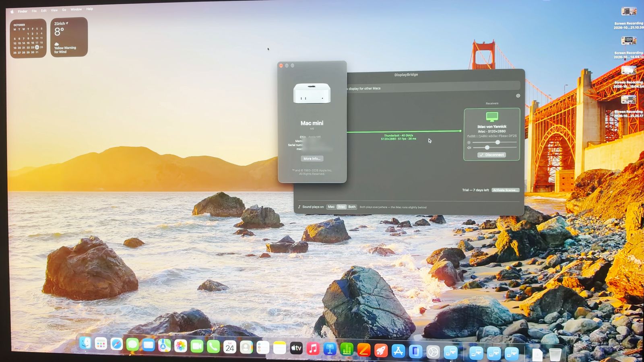The height and width of the screenshot is (362, 644).
Task: Open Reminders in the Dock
Action: tap(262, 348)
